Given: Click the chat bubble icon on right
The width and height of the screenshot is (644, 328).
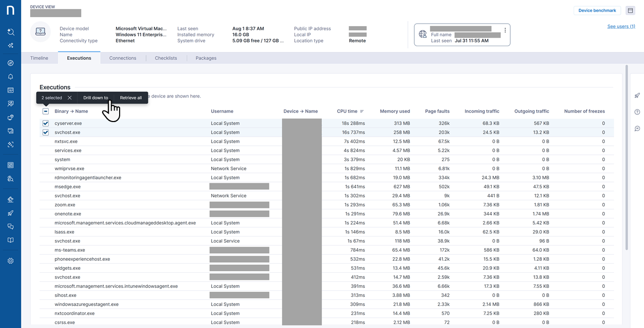Looking at the screenshot, I should 637,129.
